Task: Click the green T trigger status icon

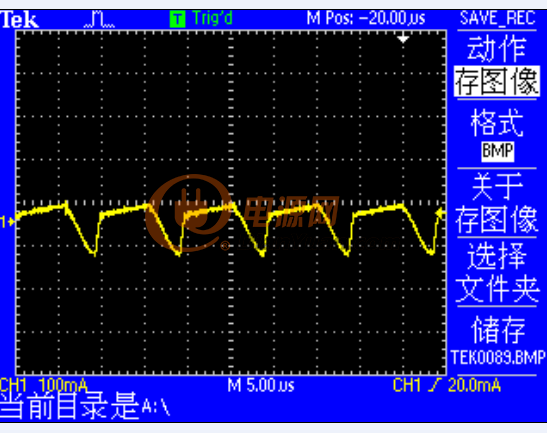Action: tap(178, 19)
